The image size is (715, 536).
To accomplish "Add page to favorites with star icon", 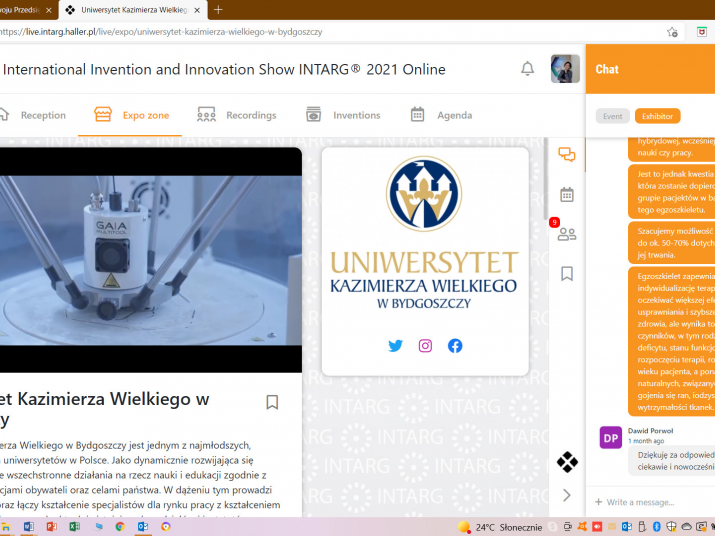I will tap(673, 32).
